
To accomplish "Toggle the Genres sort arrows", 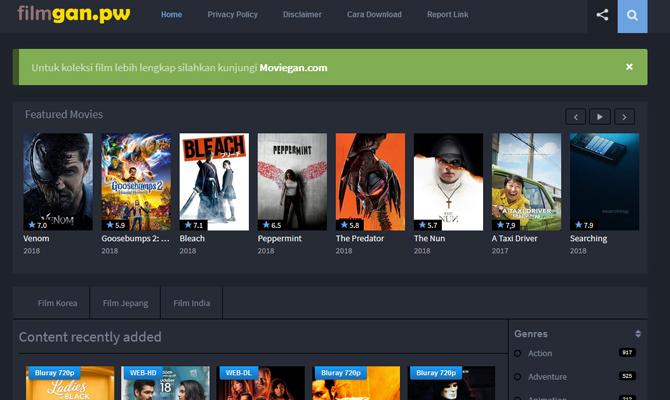I will tap(638, 334).
